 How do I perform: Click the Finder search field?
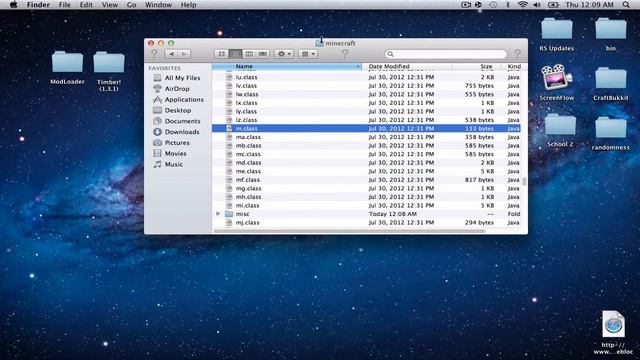pos(445,54)
